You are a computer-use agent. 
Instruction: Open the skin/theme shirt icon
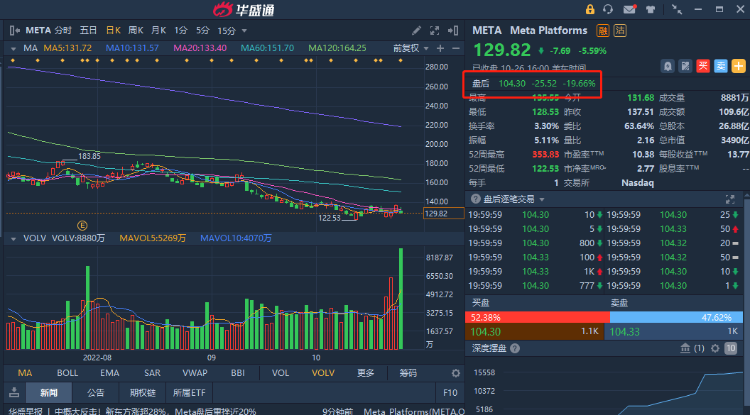651,9
